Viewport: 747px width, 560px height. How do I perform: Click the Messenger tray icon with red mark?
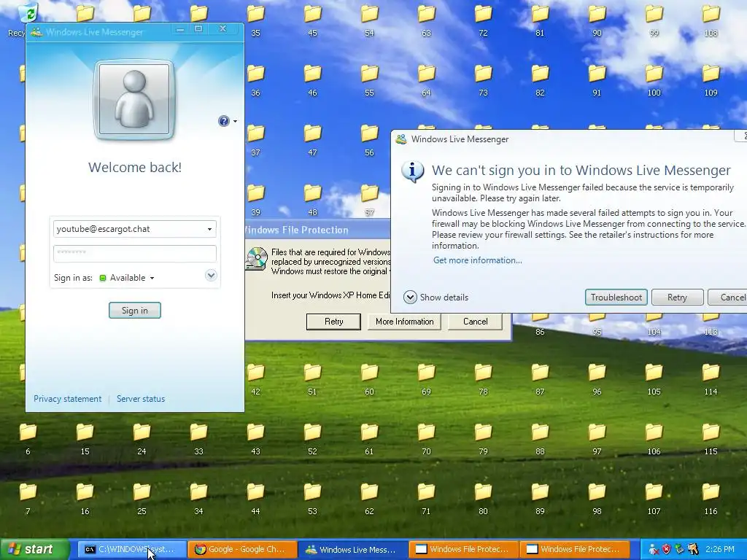point(654,550)
